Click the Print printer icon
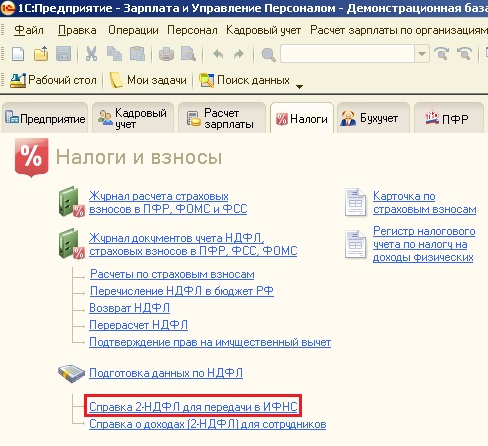This screenshot has width=488, height=446. point(166,54)
